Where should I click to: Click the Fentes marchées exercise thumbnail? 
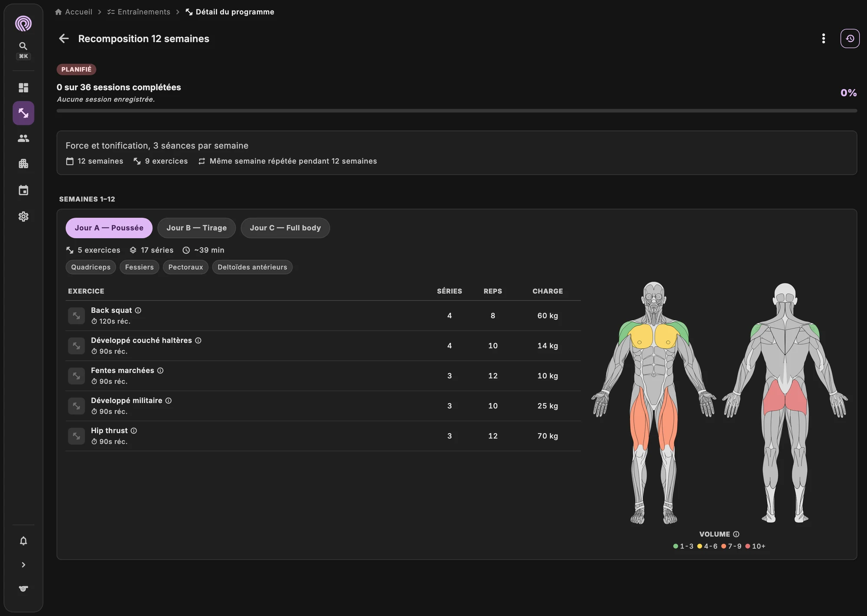(x=76, y=376)
